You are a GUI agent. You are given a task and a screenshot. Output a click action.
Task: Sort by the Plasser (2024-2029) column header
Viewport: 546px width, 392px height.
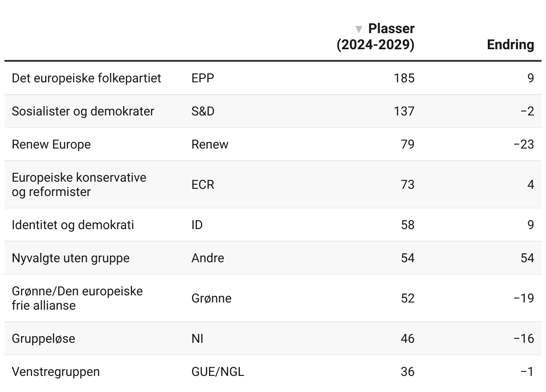[376, 37]
